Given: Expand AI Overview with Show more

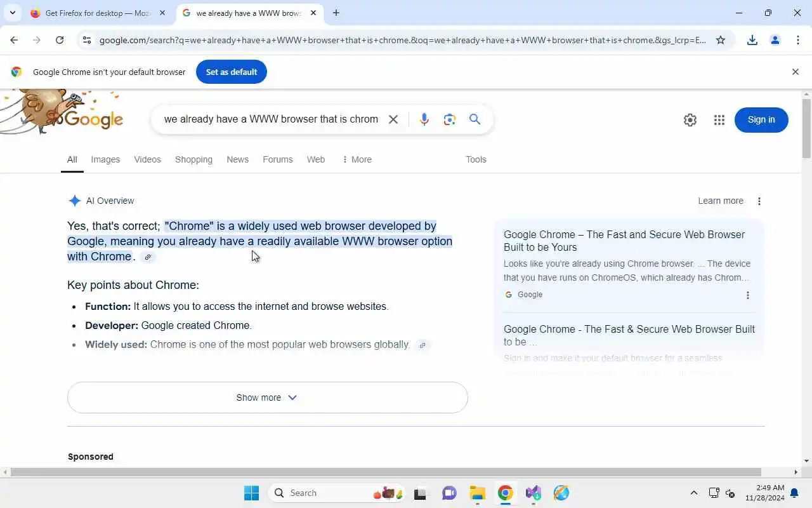Looking at the screenshot, I should coord(268,398).
